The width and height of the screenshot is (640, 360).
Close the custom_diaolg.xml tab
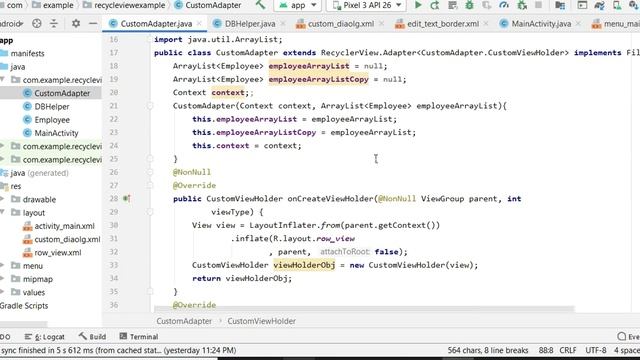[382, 24]
